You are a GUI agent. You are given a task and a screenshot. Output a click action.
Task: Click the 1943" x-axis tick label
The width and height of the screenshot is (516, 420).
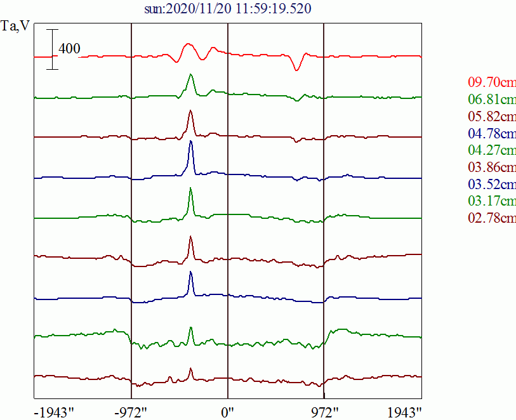click(x=404, y=412)
